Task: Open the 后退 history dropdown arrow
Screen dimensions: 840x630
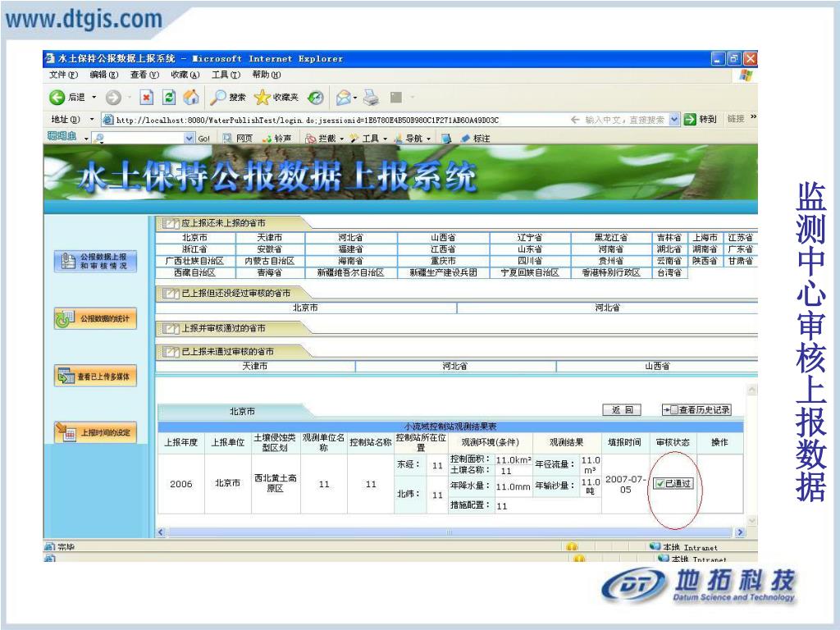Action: tap(94, 98)
